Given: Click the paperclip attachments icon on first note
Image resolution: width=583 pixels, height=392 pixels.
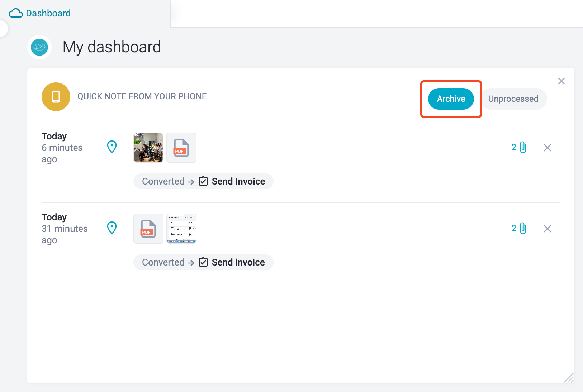Looking at the screenshot, I should 519,147.
